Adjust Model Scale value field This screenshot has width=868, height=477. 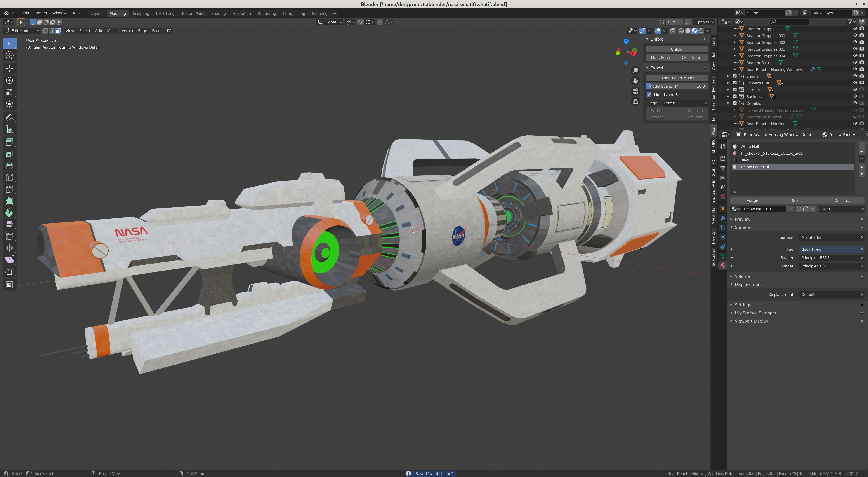pos(676,86)
